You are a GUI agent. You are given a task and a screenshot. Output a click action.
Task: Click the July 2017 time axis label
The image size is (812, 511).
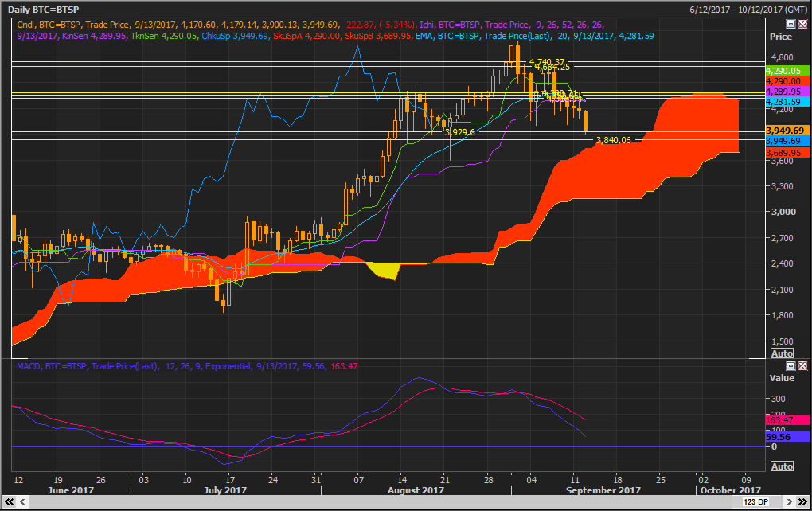coord(224,490)
